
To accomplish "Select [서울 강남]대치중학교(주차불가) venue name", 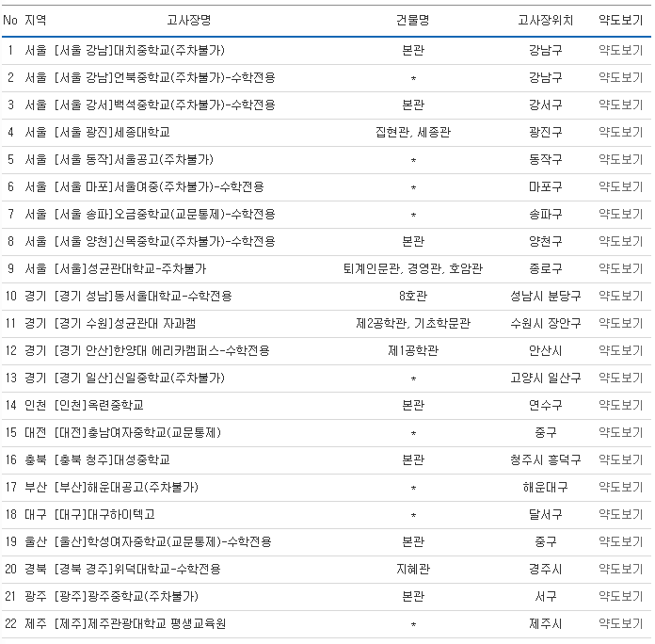I will pyautogui.click(x=139, y=51).
